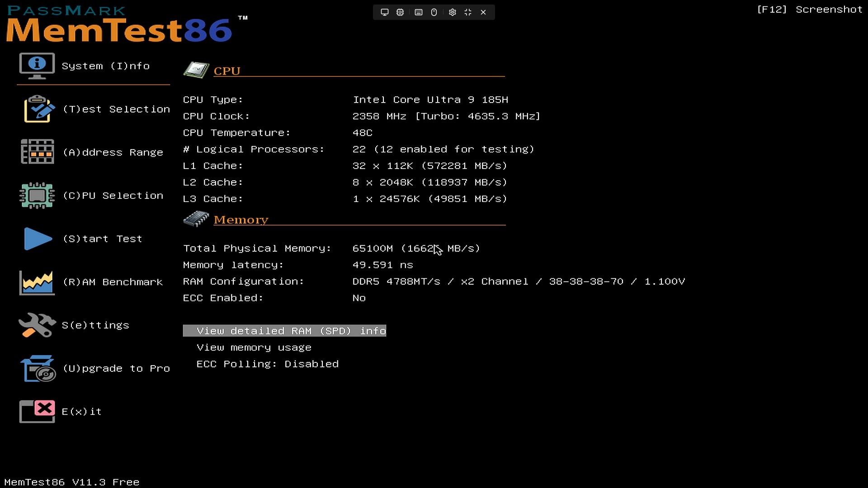Click the processor chip icon in top toolbar
The image size is (868, 488).
tap(400, 12)
